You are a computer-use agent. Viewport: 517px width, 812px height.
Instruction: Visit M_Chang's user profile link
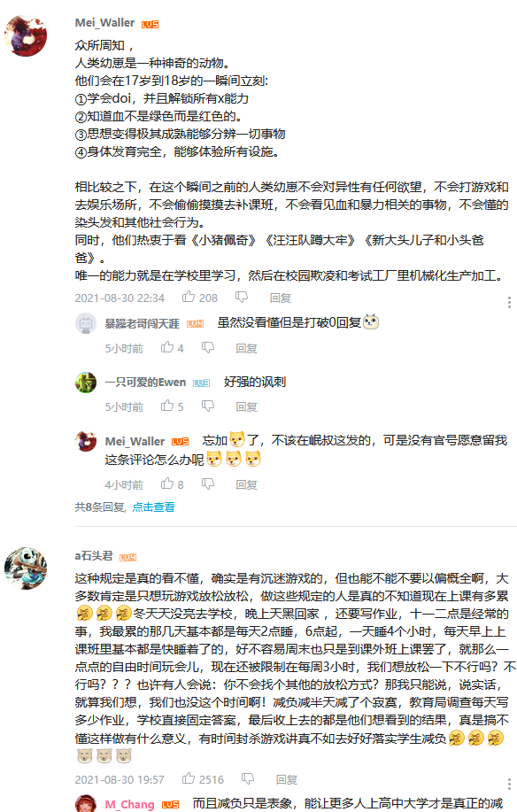point(129,804)
